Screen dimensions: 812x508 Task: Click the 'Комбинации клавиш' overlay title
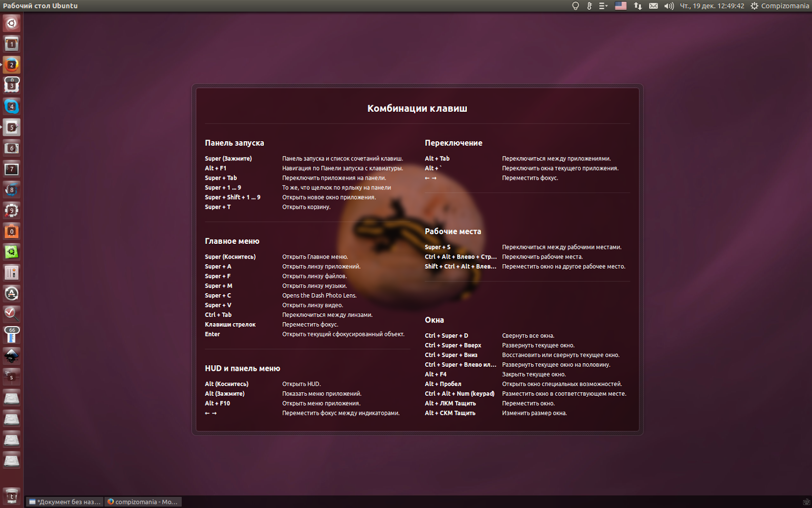tap(417, 108)
